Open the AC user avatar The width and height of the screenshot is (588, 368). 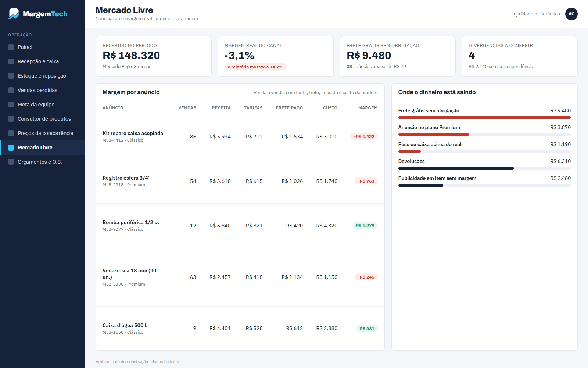tap(571, 14)
